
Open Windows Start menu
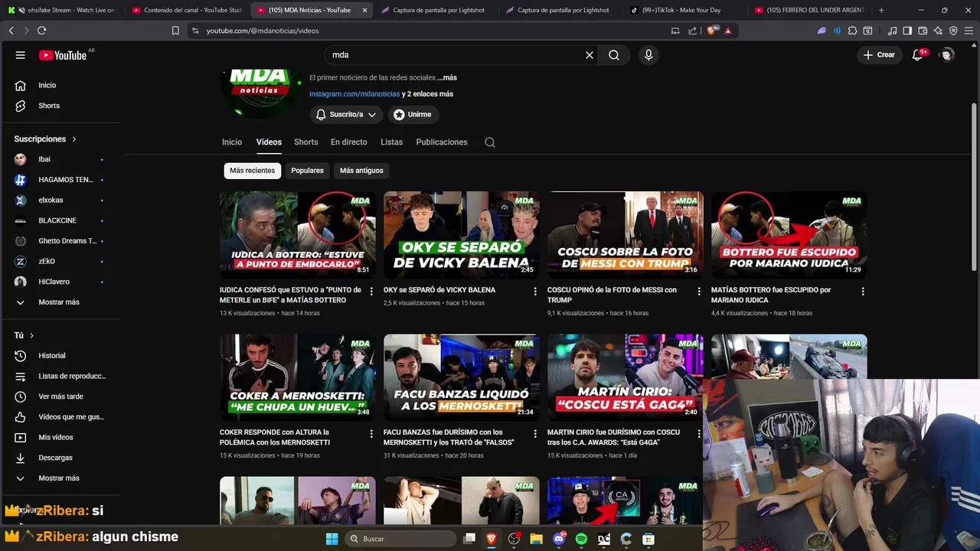pos(332,539)
